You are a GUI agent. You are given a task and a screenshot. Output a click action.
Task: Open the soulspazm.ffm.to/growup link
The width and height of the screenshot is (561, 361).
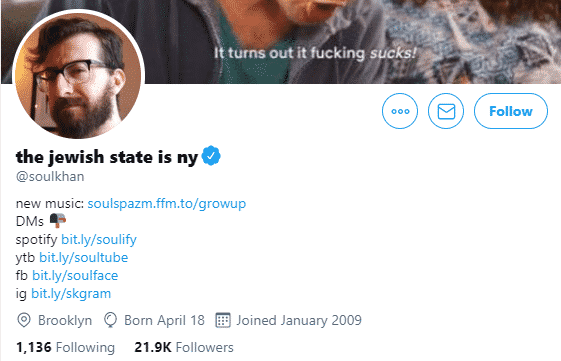pyautogui.click(x=167, y=204)
